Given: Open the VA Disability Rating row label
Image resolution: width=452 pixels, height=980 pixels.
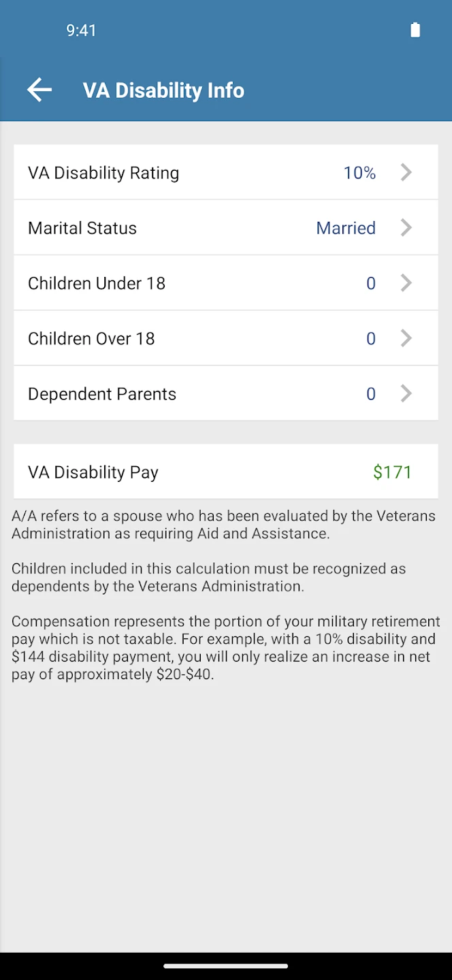Looking at the screenshot, I should 103,173.
